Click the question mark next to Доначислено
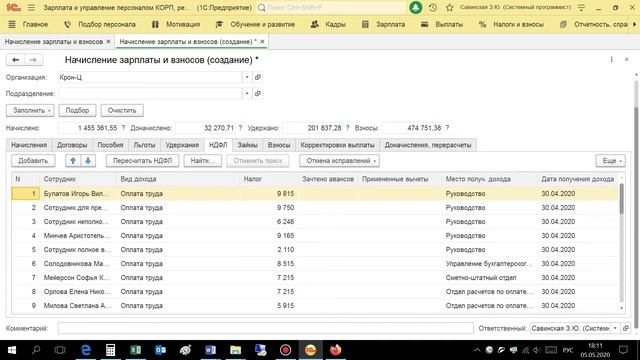The height and width of the screenshot is (360, 640). (x=240, y=128)
